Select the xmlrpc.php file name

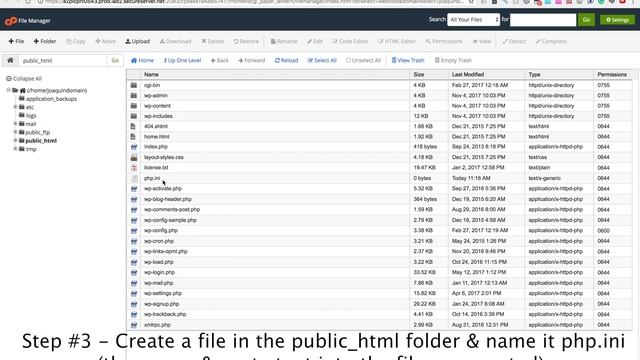click(157, 325)
